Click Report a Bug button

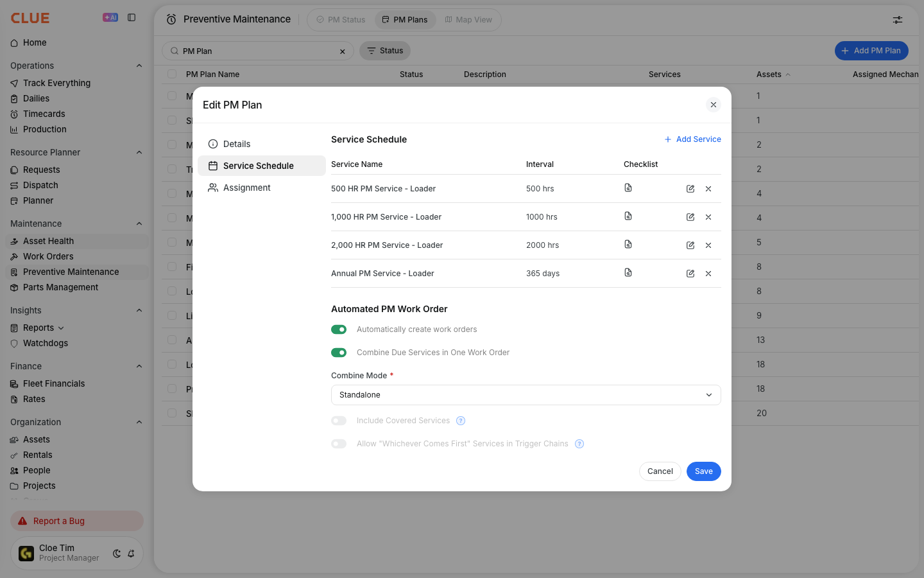(77, 521)
